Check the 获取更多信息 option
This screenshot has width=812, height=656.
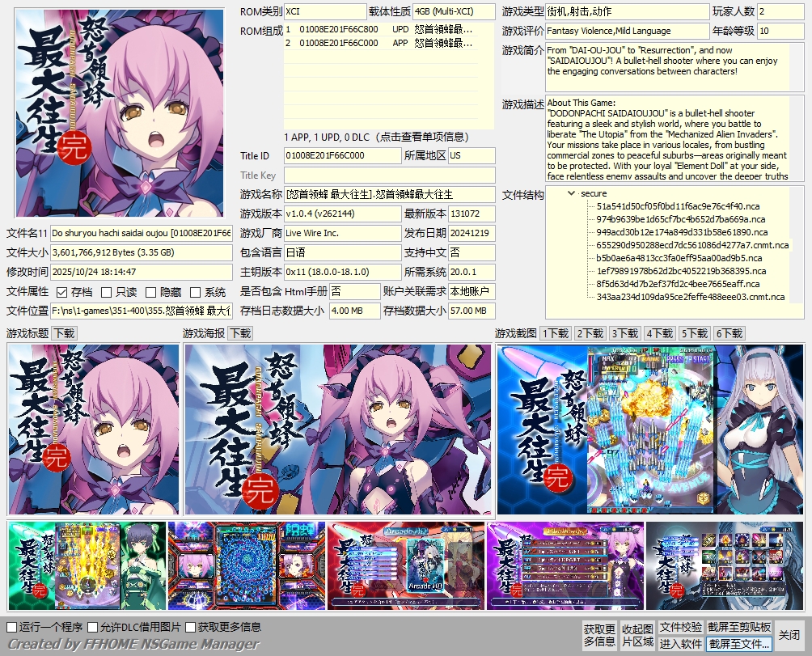coord(190,627)
